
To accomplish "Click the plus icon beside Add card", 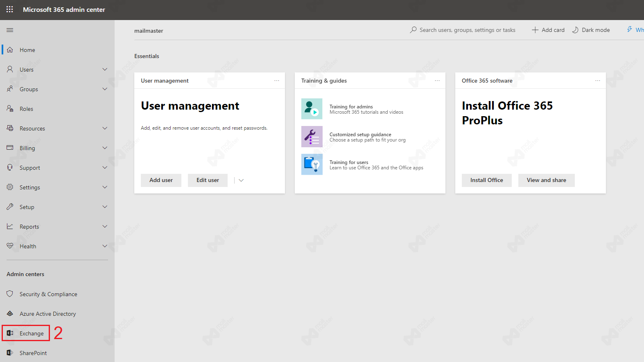I will point(535,30).
